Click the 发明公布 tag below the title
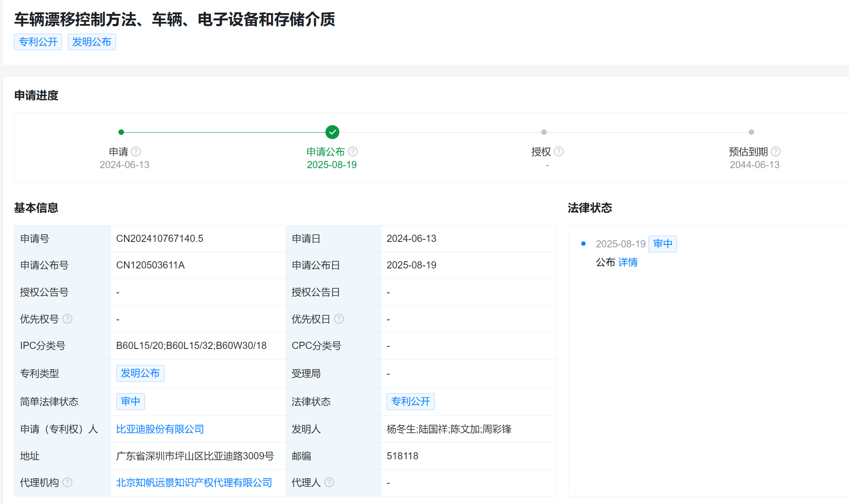This screenshot has height=504, width=849. (92, 42)
